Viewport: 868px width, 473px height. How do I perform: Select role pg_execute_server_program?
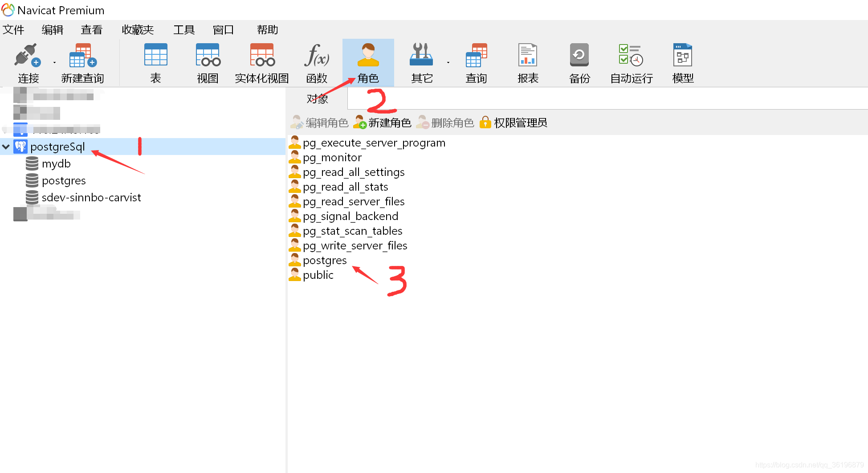[x=374, y=143]
